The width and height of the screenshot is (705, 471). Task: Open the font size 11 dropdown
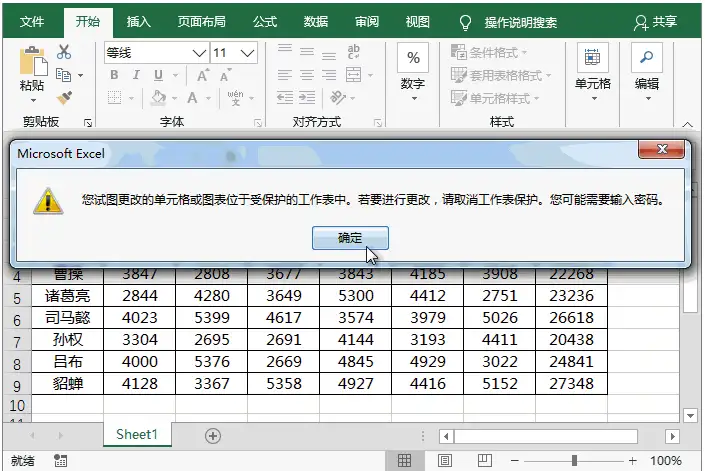tap(247, 53)
